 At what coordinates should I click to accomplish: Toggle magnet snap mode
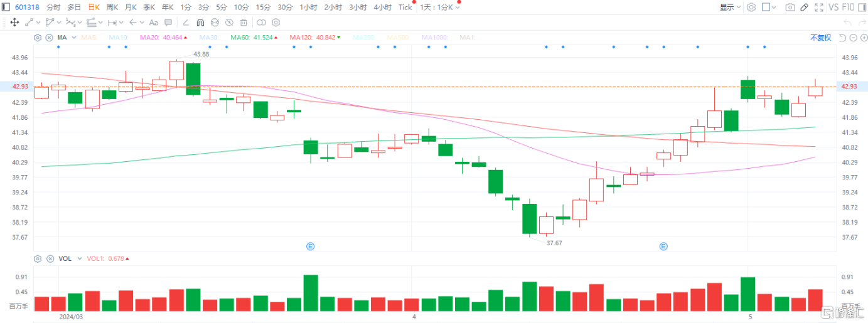click(200, 23)
